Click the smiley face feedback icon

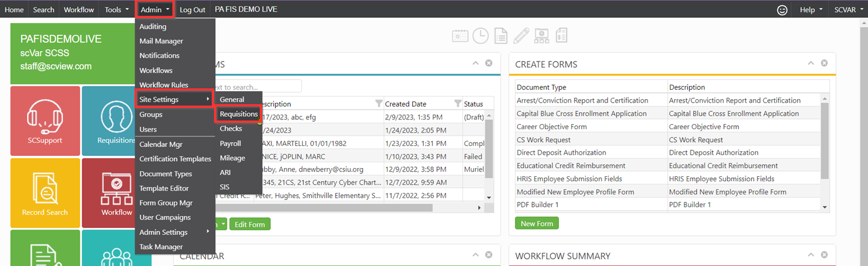tap(782, 10)
